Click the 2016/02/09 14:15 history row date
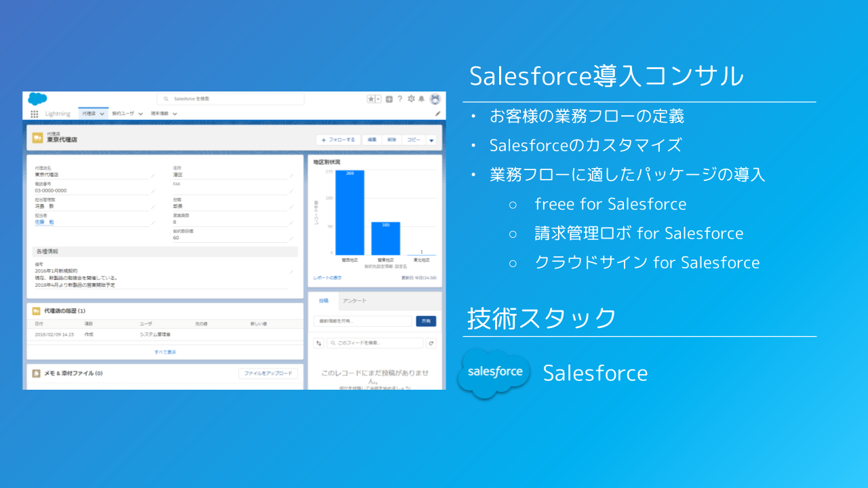 coord(54,335)
